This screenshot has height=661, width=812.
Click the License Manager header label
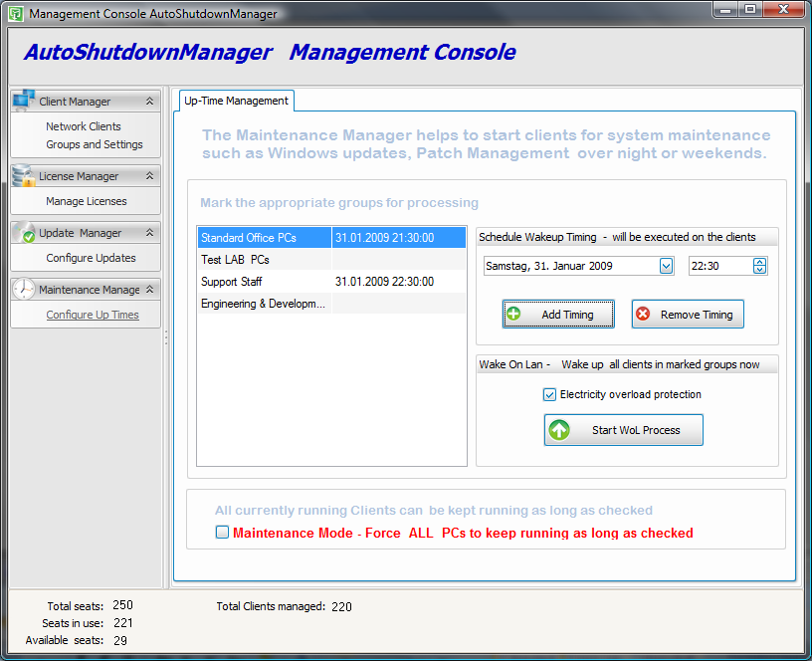click(79, 176)
